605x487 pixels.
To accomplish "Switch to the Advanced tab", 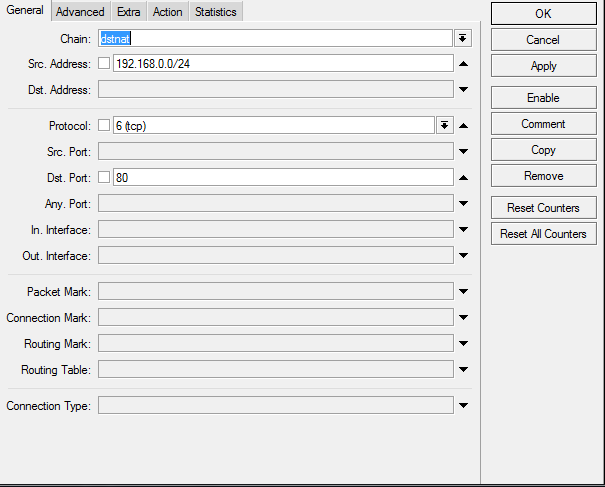I will click(80, 12).
